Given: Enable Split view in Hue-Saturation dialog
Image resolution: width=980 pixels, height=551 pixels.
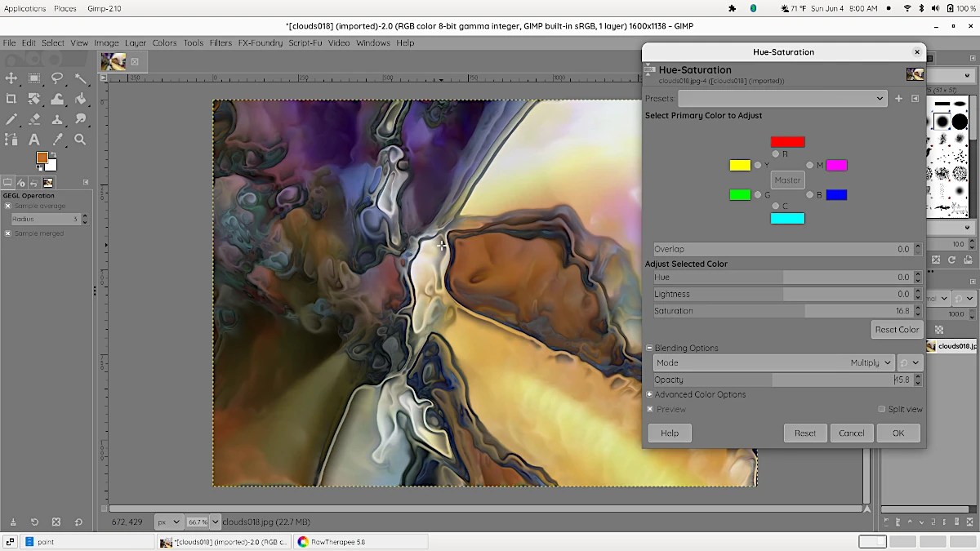Looking at the screenshot, I should (x=882, y=409).
